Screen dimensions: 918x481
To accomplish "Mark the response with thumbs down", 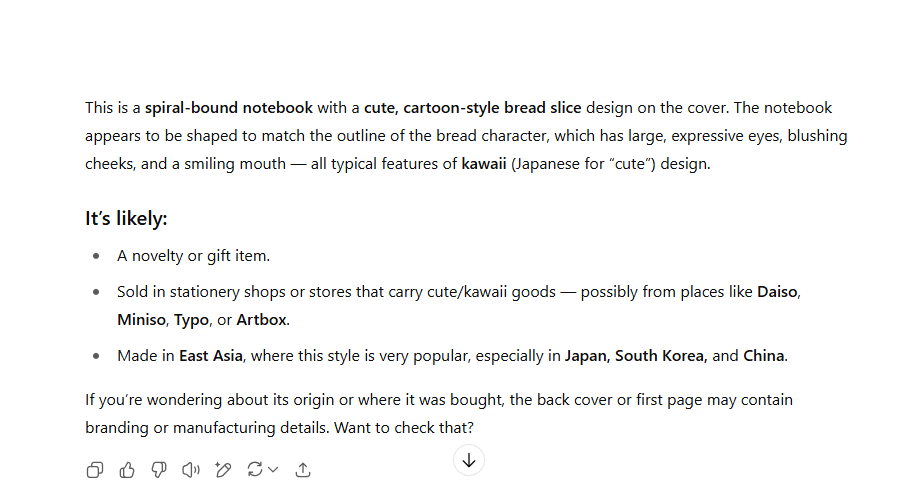I will 158,470.
